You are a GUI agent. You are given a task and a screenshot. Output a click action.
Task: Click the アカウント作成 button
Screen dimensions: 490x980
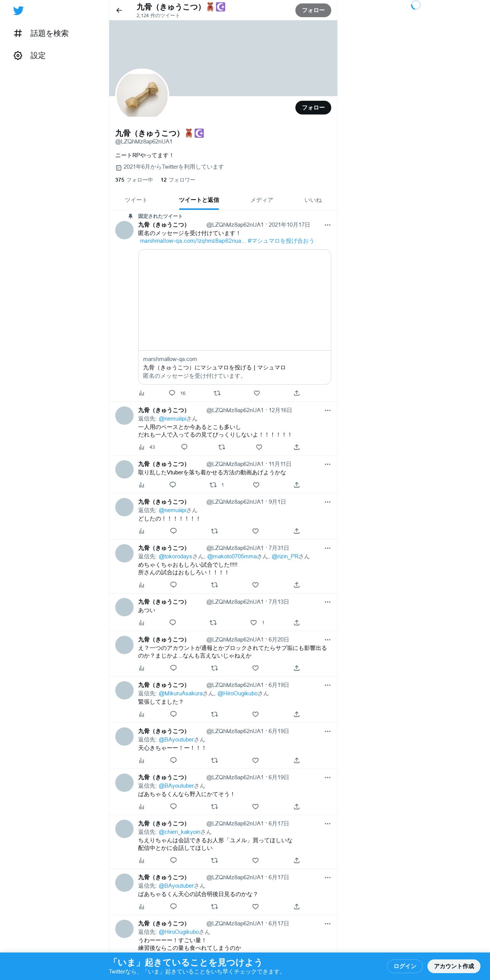point(454,966)
